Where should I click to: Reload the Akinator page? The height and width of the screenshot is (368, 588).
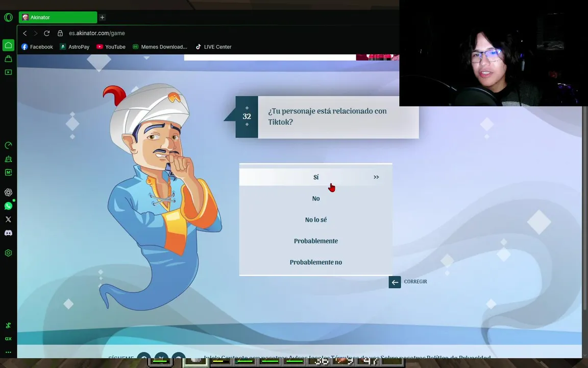click(47, 33)
